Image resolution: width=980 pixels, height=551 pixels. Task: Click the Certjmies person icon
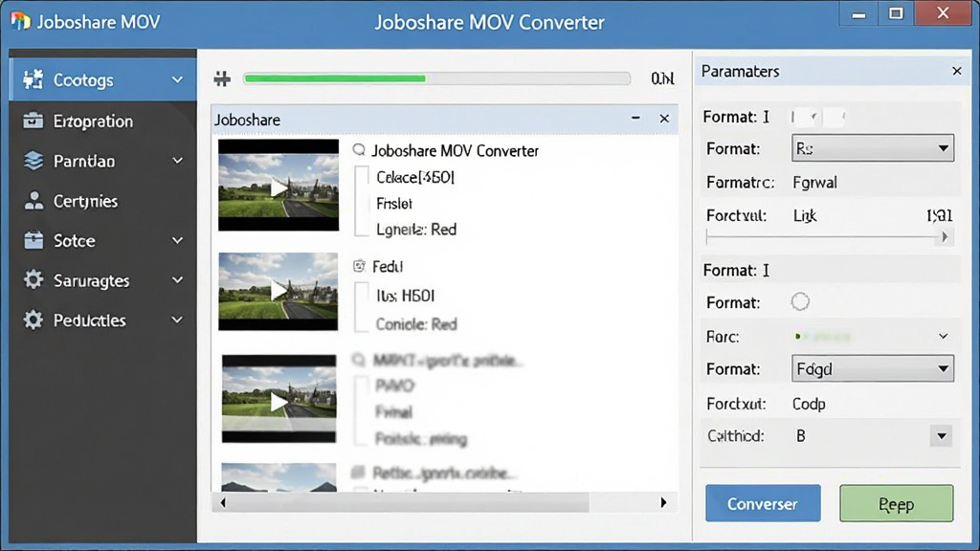click(x=33, y=201)
